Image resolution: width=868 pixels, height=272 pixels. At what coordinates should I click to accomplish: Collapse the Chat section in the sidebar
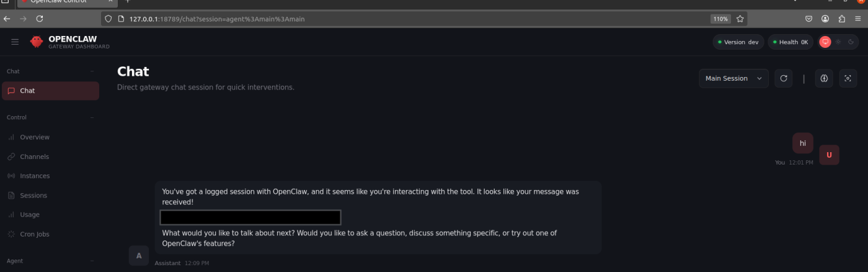(92, 71)
